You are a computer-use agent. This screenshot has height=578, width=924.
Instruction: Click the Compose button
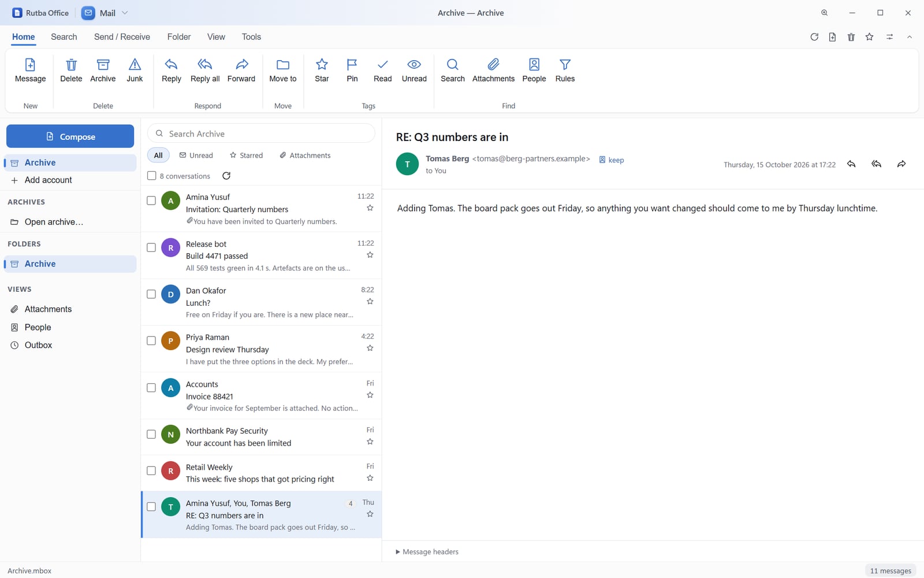point(70,136)
